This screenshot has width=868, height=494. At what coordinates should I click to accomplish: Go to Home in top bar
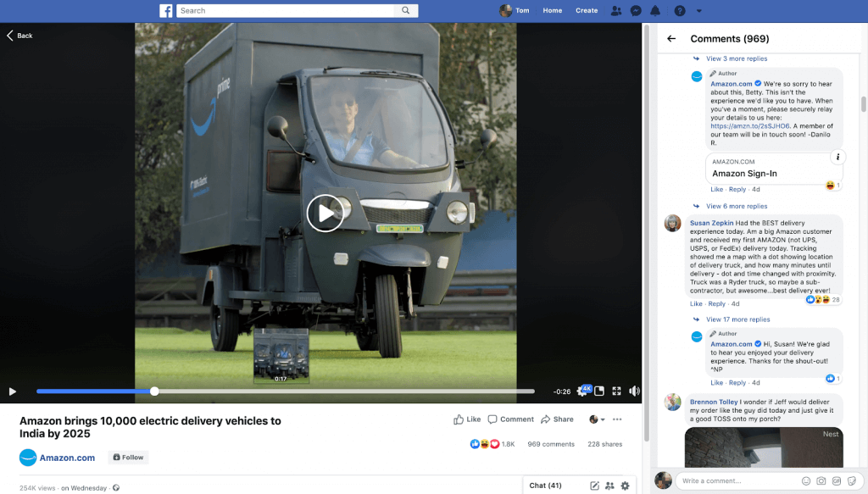pyautogui.click(x=553, y=10)
